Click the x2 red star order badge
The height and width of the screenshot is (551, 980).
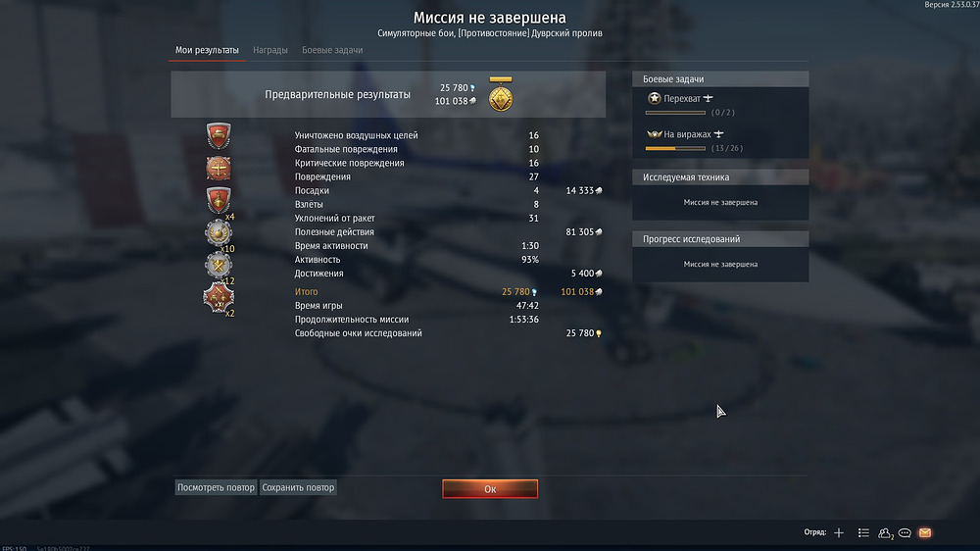click(219, 298)
